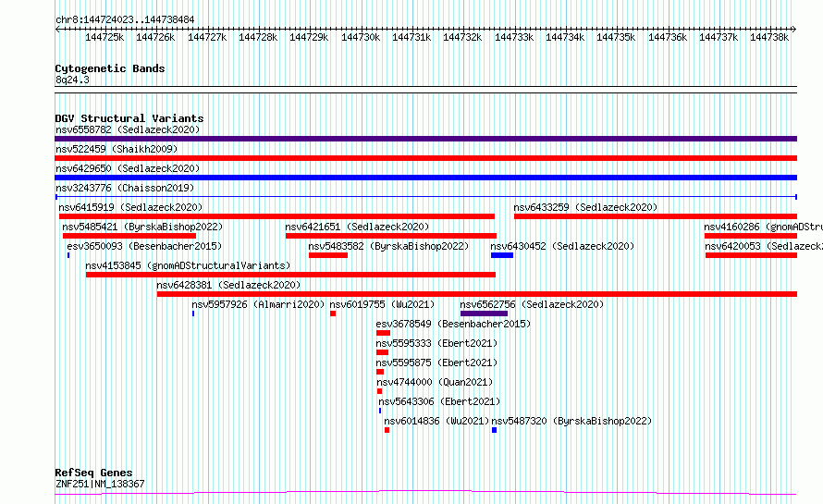Click the DGV Structural Variants track heading
The height and width of the screenshot is (504, 823).
129,118
